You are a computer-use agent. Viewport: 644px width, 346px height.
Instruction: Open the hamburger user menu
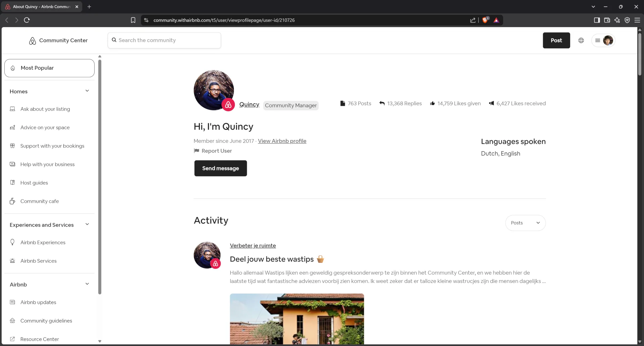[x=597, y=40]
